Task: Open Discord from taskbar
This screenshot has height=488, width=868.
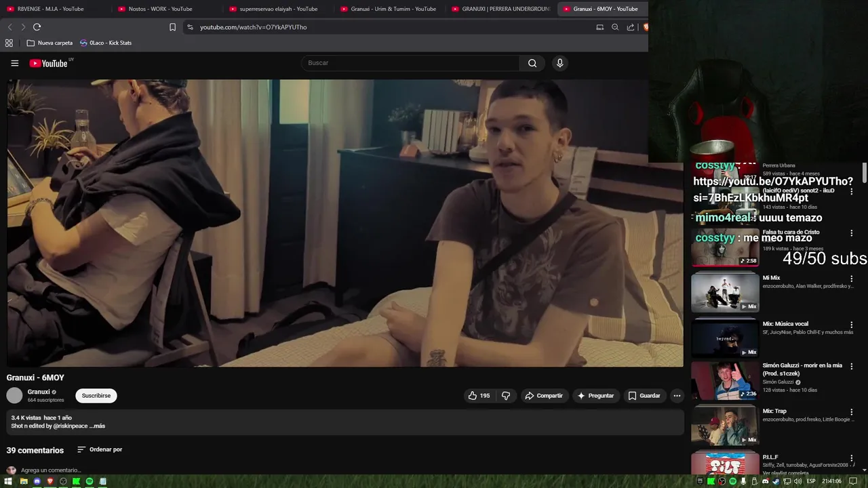Action: pos(37,481)
